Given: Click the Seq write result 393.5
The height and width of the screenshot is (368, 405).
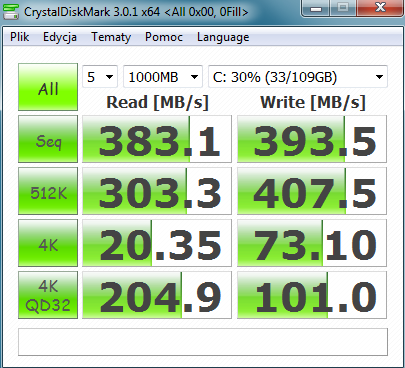Looking at the screenshot, I should click(x=312, y=139).
